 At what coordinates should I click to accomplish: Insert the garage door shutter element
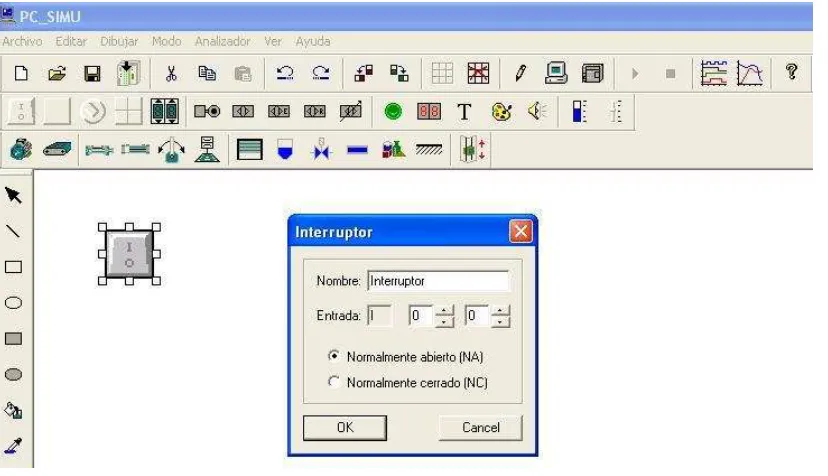[x=249, y=150]
